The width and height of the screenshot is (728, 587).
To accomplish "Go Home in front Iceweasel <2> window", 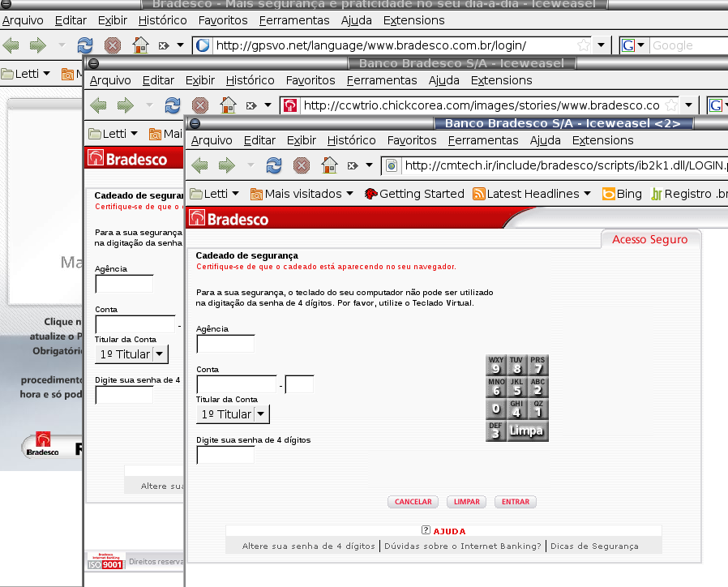I will click(x=329, y=165).
